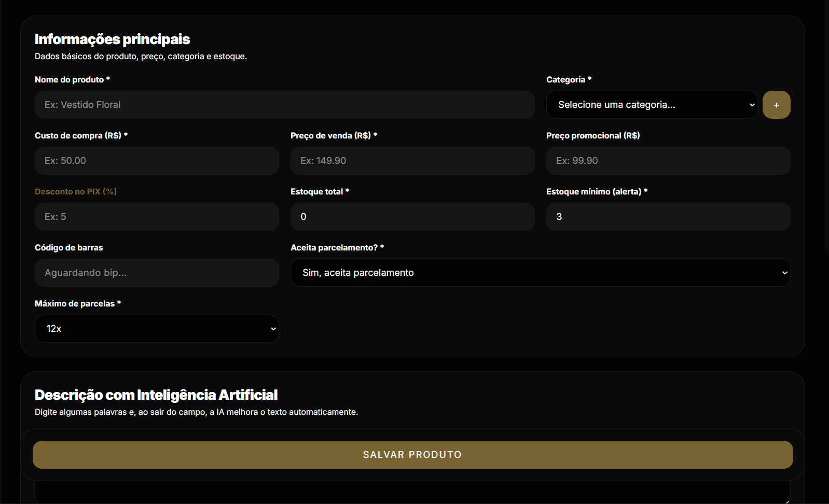Click the Informações principais heading
The height and width of the screenshot is (504, 829).
click(x=113, y=39)
